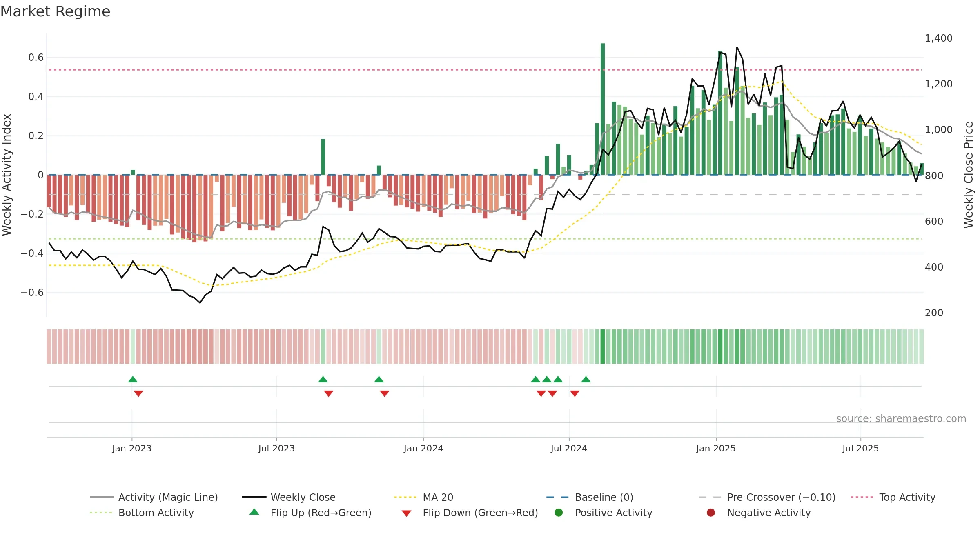Screen dimensions: 980x551
Task: Click the Negative Activity red circle icon
Action: tap(711, 512)
